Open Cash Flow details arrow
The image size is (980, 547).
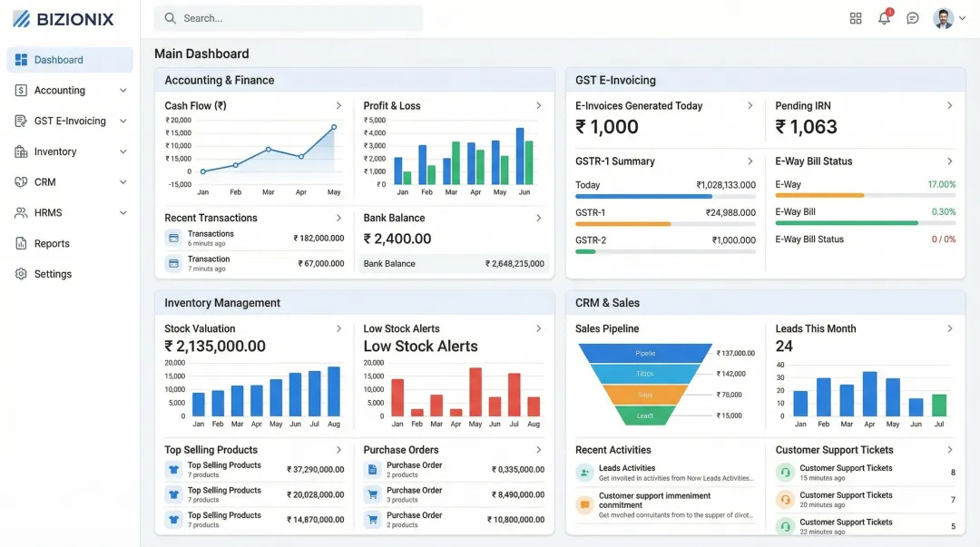(338, 106)
